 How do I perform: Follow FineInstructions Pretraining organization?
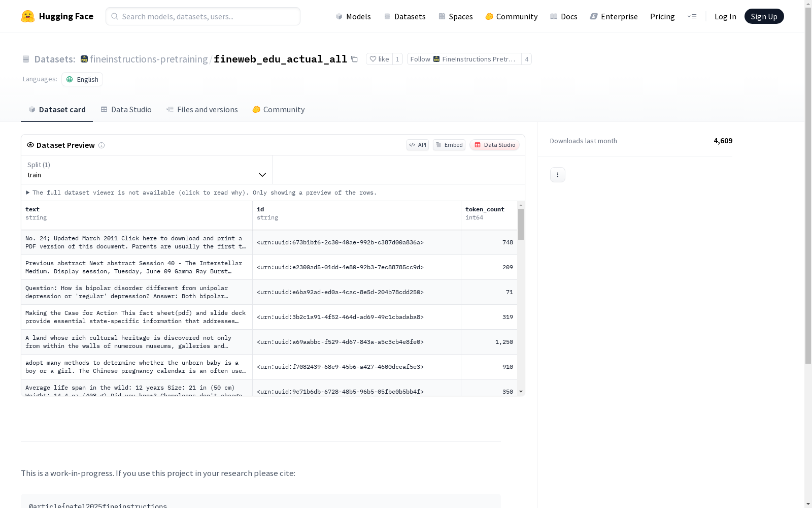[x=464, y=59]
